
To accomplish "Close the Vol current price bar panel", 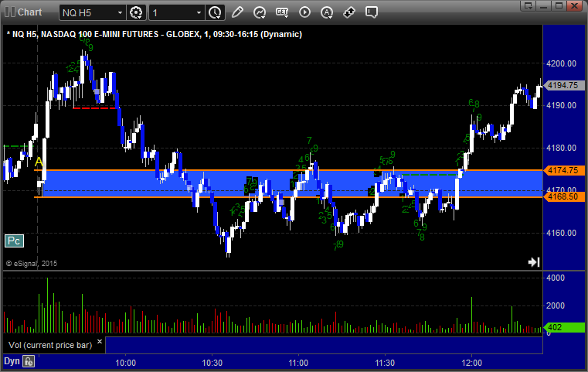I will tap(100, 342).
